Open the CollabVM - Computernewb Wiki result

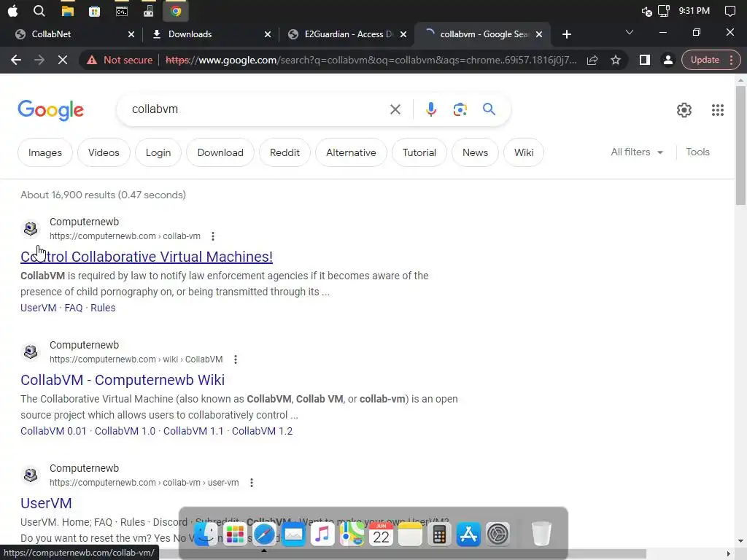[x=123, y=380]
